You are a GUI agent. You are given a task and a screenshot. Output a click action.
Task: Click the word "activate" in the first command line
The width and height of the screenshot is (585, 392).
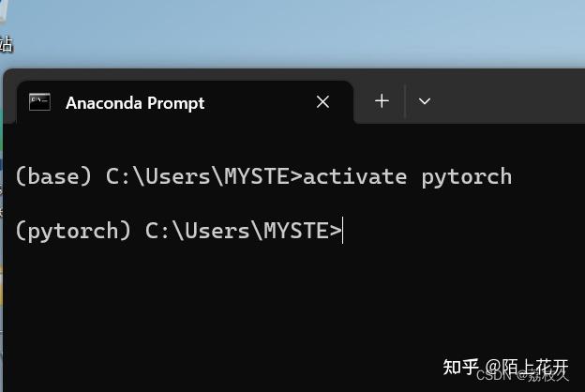coord(354,176)
